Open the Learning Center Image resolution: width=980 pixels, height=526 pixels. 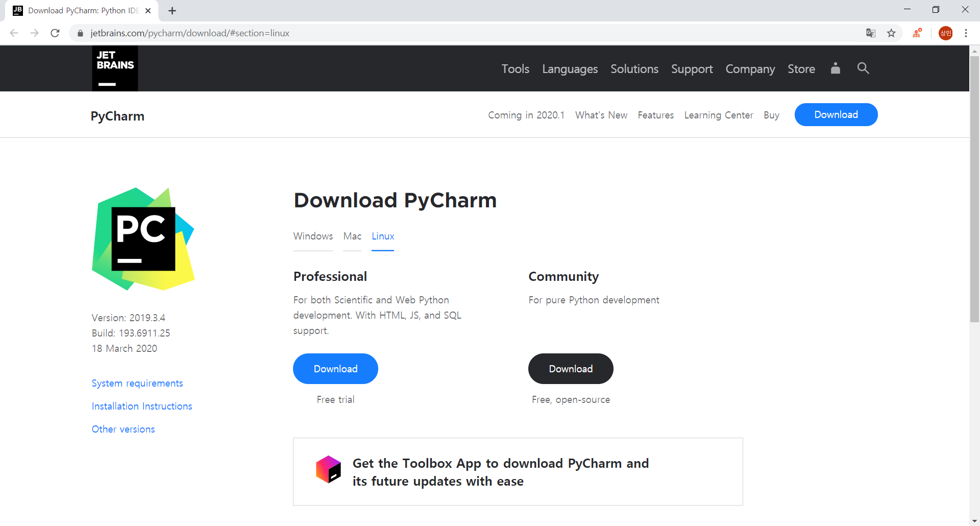click(x=719, y=115)
